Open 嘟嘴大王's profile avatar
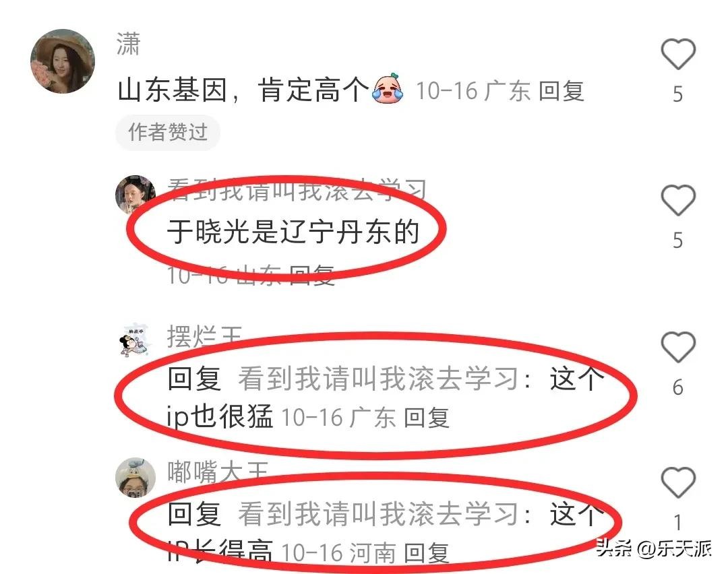Viewport: 728px width, 574px height. click(135, 478)
